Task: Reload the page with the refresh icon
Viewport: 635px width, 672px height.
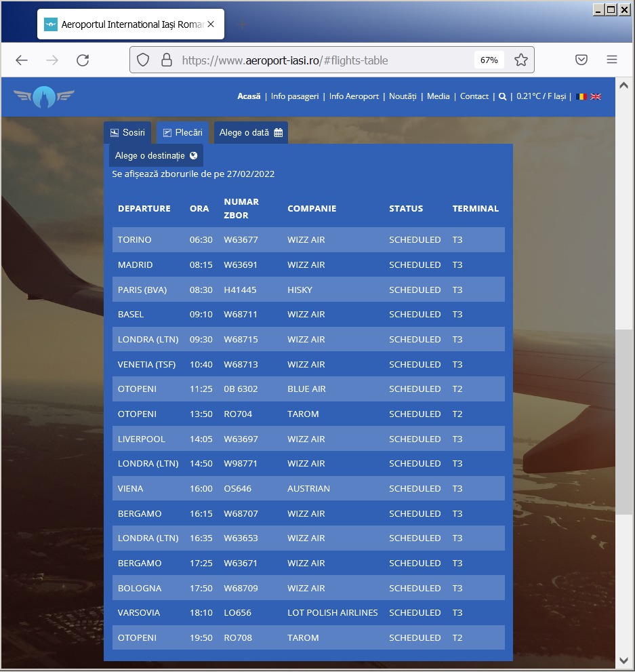Action: [x=83, y=60]
